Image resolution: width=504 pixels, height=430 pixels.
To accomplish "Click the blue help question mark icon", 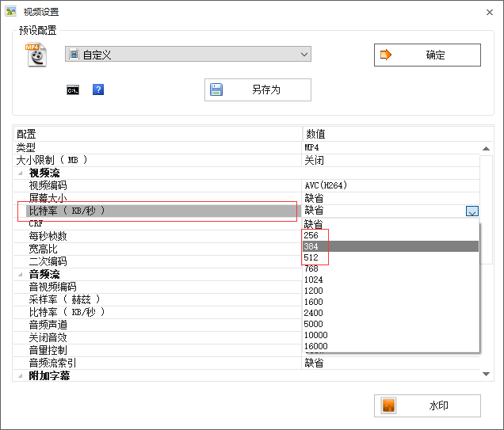I will (x=98, y=90).
